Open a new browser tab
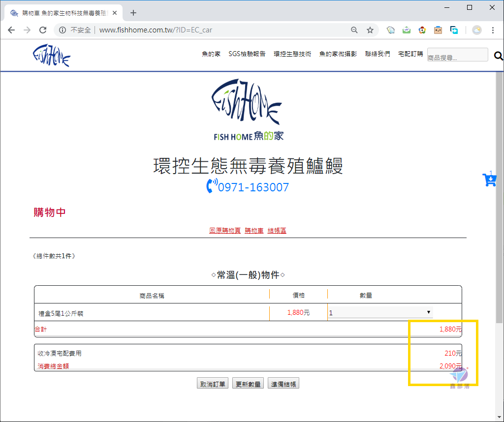Screen dimensions: 504x422 pos(133,13)
